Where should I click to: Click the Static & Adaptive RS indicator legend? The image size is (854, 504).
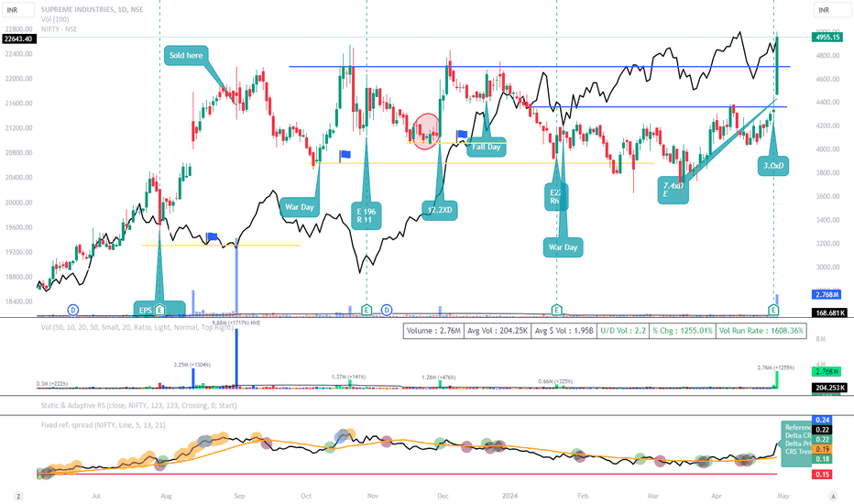coord(138,405)
